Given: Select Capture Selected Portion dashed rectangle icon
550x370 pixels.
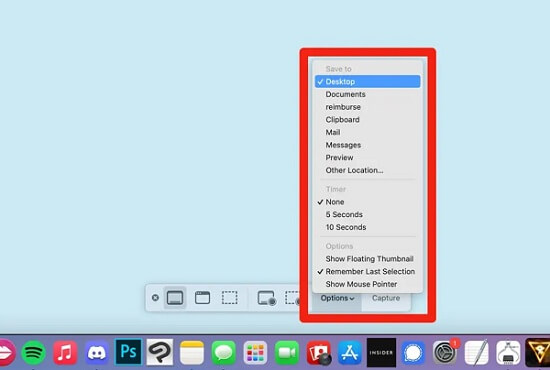Looking at the screenshot, I should pos(229,298).
